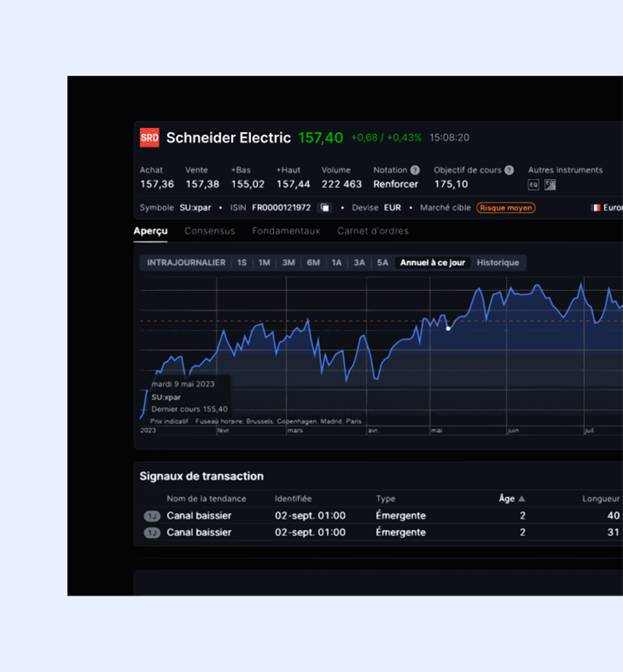Select the 1A chart range

click(x=337, y=263)
